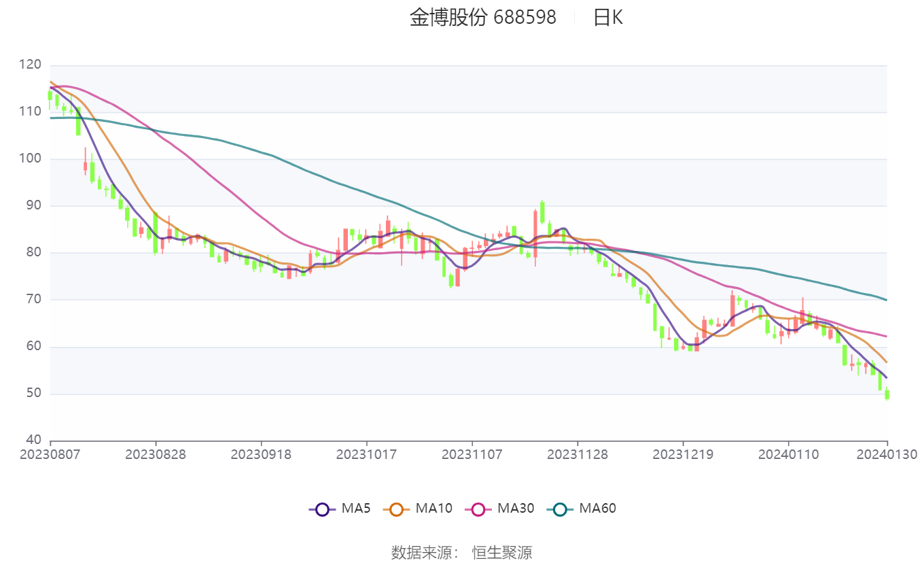This screenshot has width=924, height=563.
Task: Click the y-axis value 40
Action: coord(34,441)
